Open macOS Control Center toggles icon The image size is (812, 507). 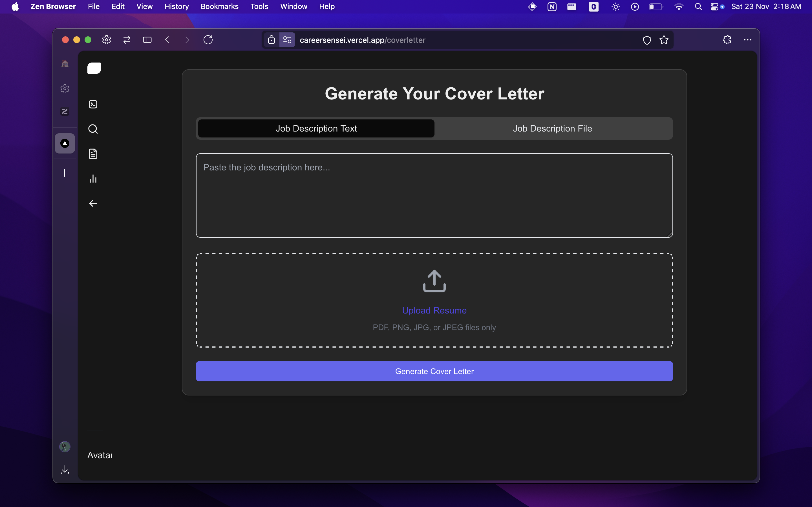(714, 7)
